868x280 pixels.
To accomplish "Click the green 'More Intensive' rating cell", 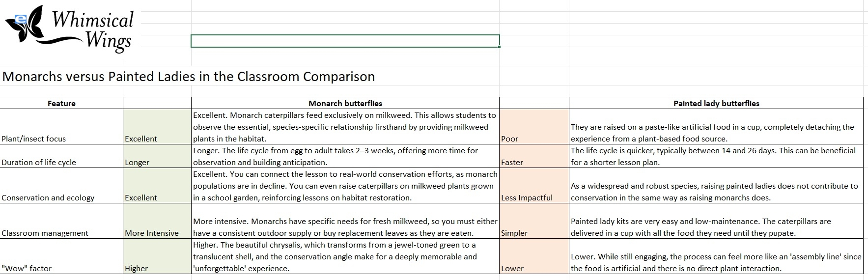I will pos(157,221).
